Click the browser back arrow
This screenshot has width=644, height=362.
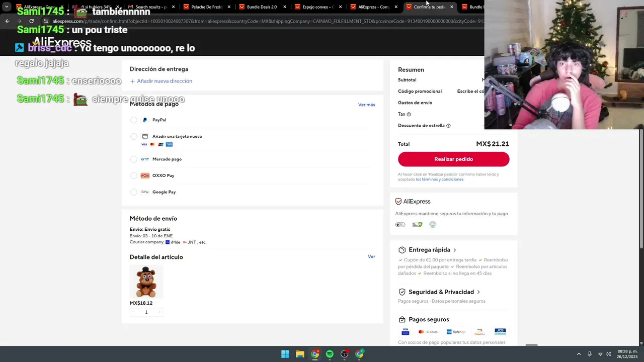pyautogui.click(x=7, y=21)
